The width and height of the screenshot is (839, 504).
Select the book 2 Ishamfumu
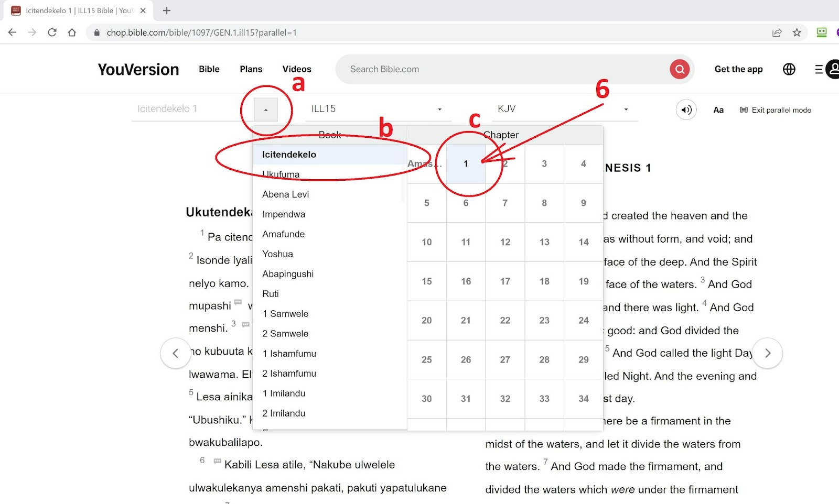click(329, 374)
